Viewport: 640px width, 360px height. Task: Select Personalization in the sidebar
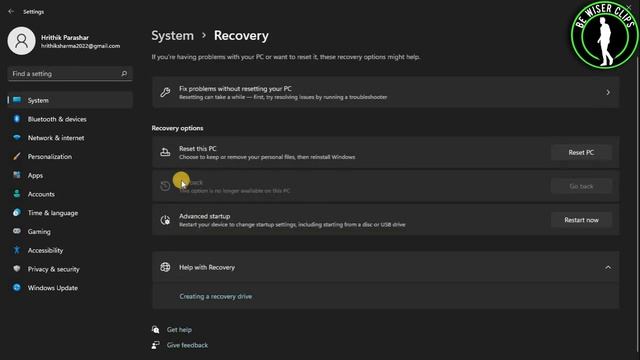tap(70, 156)
